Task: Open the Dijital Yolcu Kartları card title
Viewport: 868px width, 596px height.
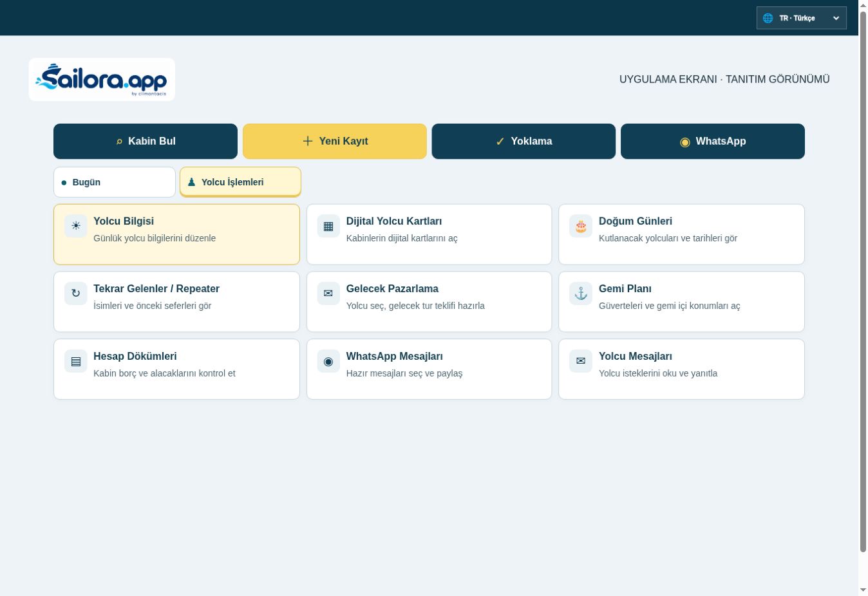Action: click(x=394, y=221)
